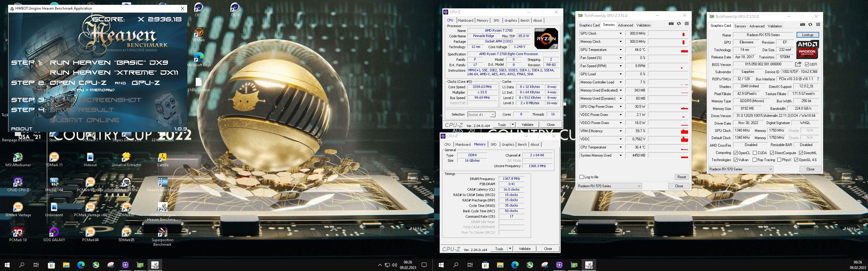Viewport: 868px width, 271px height.
Task: Click Run Heaven "Basic" DX9
Action: coord(109,62)
